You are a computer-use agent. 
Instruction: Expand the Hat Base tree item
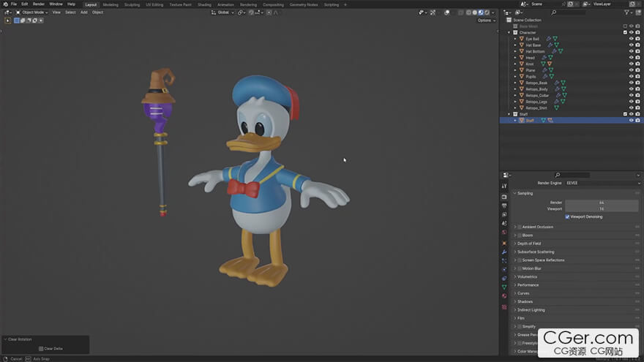pyautogui.click(x=515, y=45)
